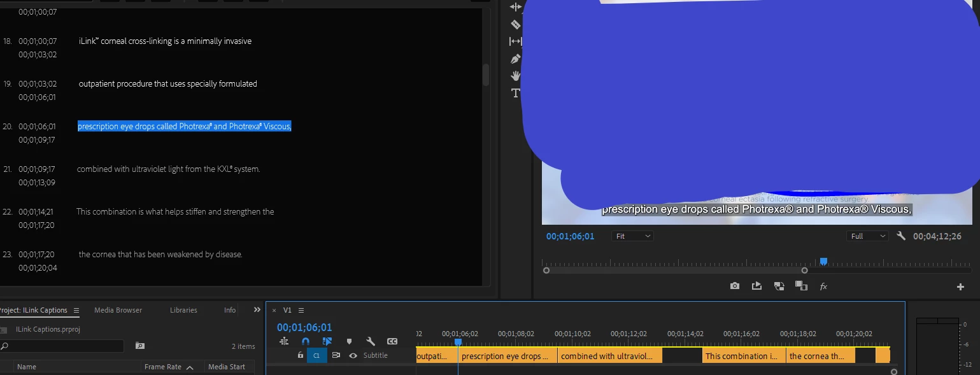Toggle C1 caption track targeting
This screenshot has height=375, width=980.
(316, 355)
